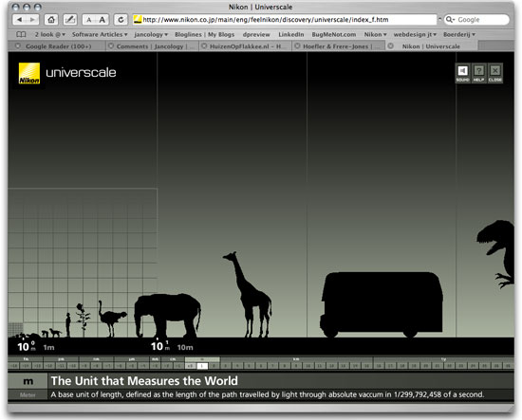
Task: Open bookmarks library book icon
Action: tap(21, 34)
